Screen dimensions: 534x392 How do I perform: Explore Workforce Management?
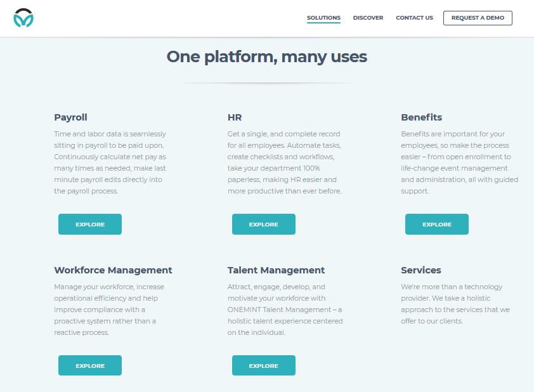coord(89,365)
